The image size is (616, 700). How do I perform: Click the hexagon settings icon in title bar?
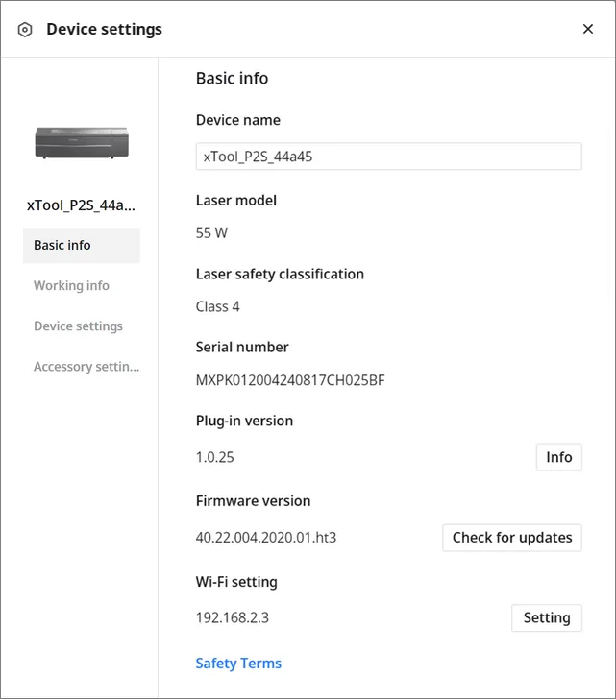[25, 30]
